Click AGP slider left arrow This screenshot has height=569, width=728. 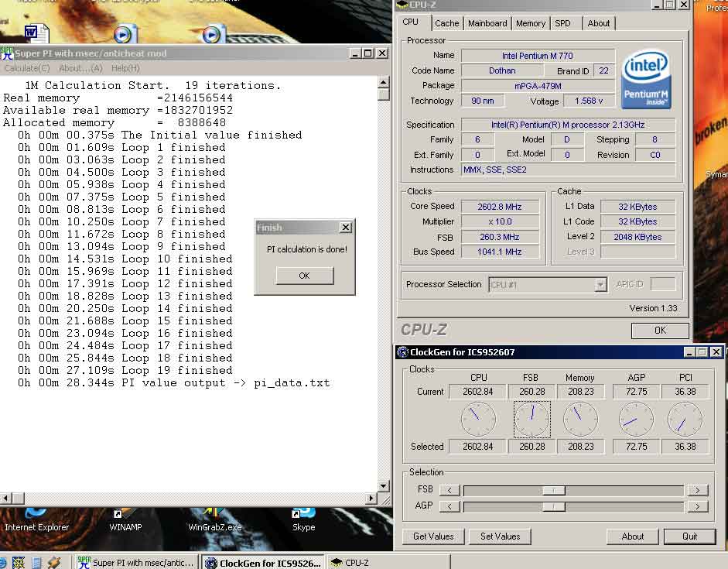[449, 506]
